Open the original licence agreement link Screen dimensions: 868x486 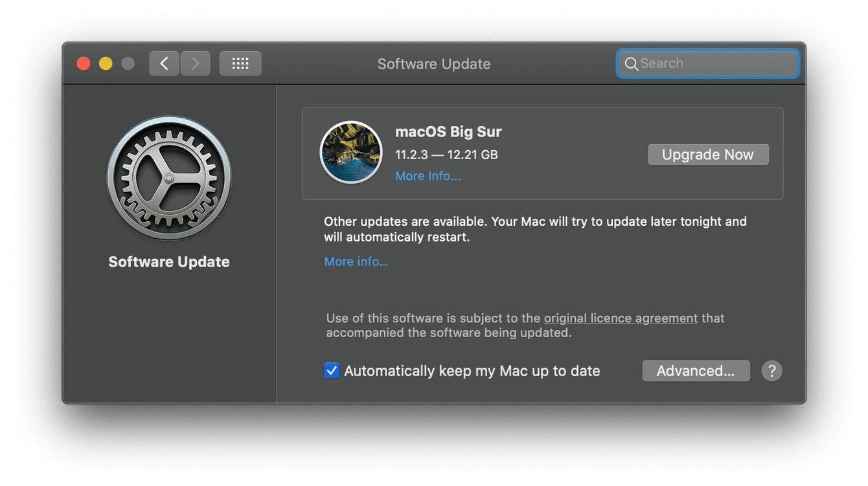point(621,318)
